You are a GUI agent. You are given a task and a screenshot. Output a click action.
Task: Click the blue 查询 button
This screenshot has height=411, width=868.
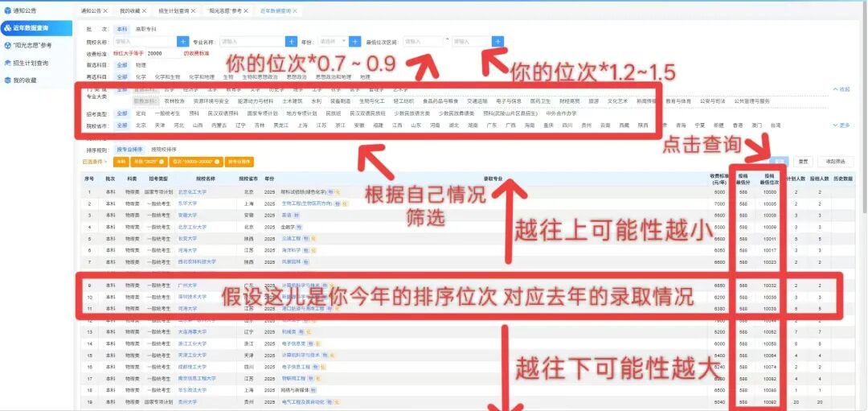click(x=779, y=161)
